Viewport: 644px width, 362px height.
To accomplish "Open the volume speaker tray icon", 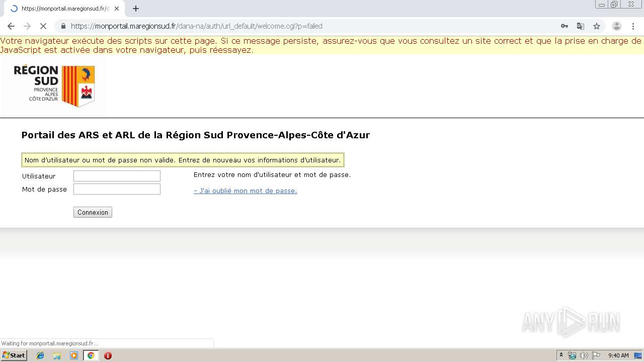I will [584, 355].
